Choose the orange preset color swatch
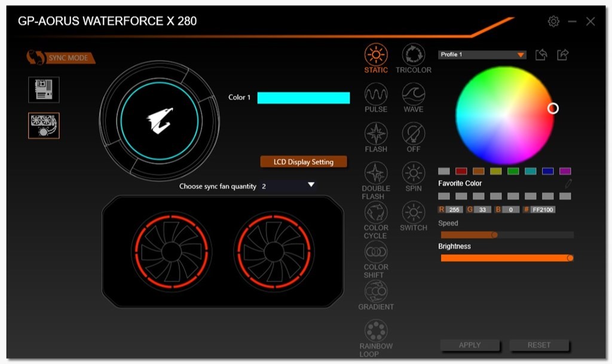This screenshot has height=364, width=612. click(x=479, y=171)
